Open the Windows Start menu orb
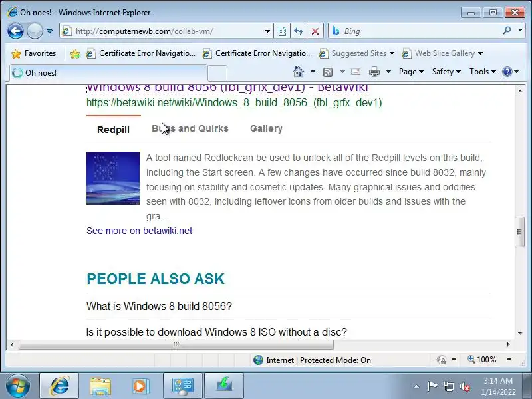532x399 pixels. point(18,386)
